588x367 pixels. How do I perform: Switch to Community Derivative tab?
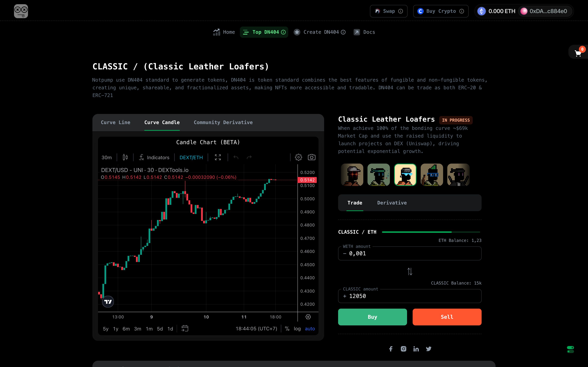click(x=223, y=122)
